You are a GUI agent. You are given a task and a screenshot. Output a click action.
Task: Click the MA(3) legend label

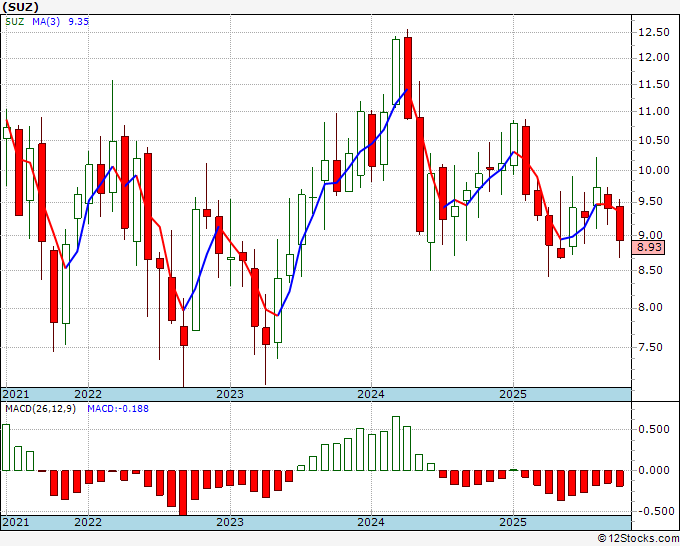(x=46, y=22)
